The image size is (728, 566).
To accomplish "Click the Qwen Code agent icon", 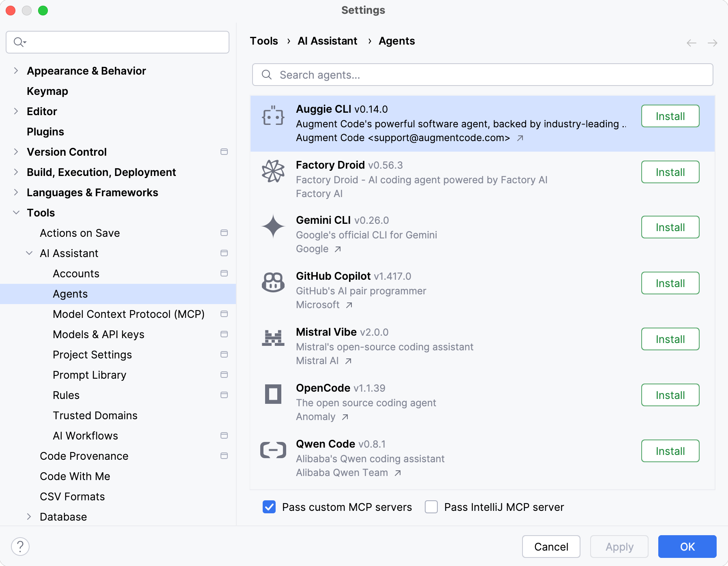I will click(273, 451).
